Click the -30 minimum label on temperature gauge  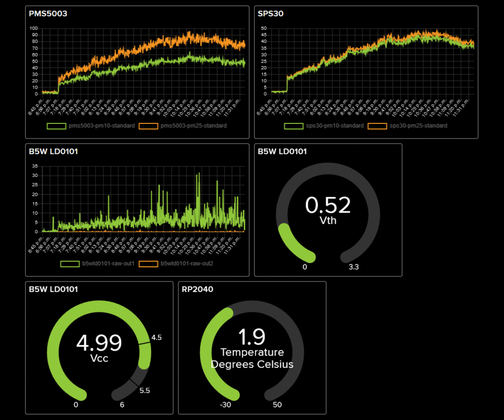click(225, 405)
